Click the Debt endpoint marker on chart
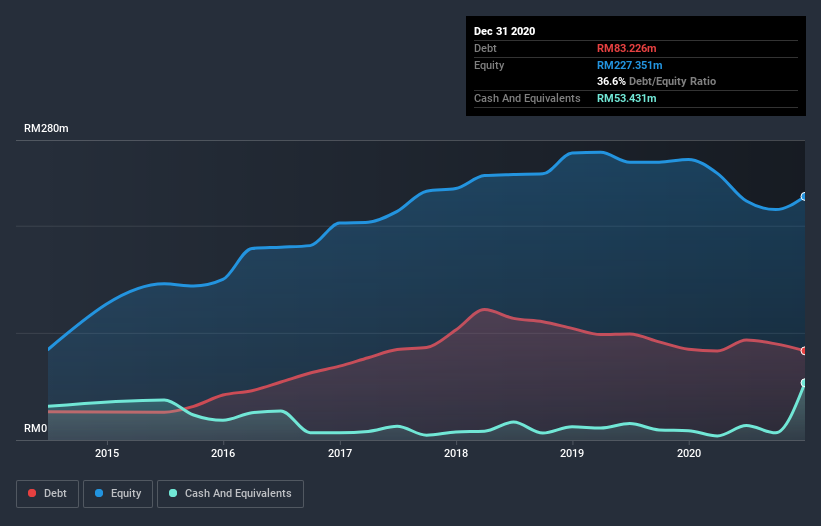This screenshot has width=821, height=526. click(x=804, y=351)
